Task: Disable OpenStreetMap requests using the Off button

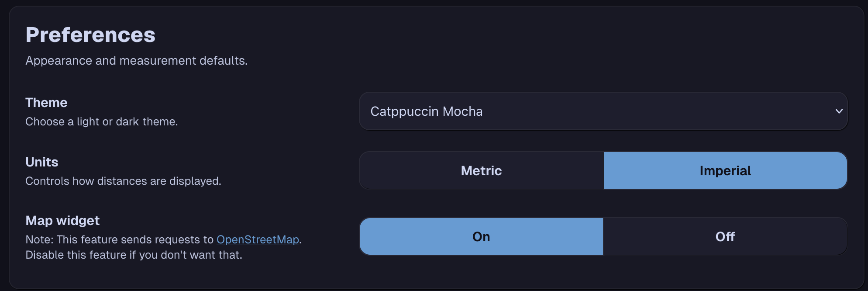Action: (x=725, y=236)
